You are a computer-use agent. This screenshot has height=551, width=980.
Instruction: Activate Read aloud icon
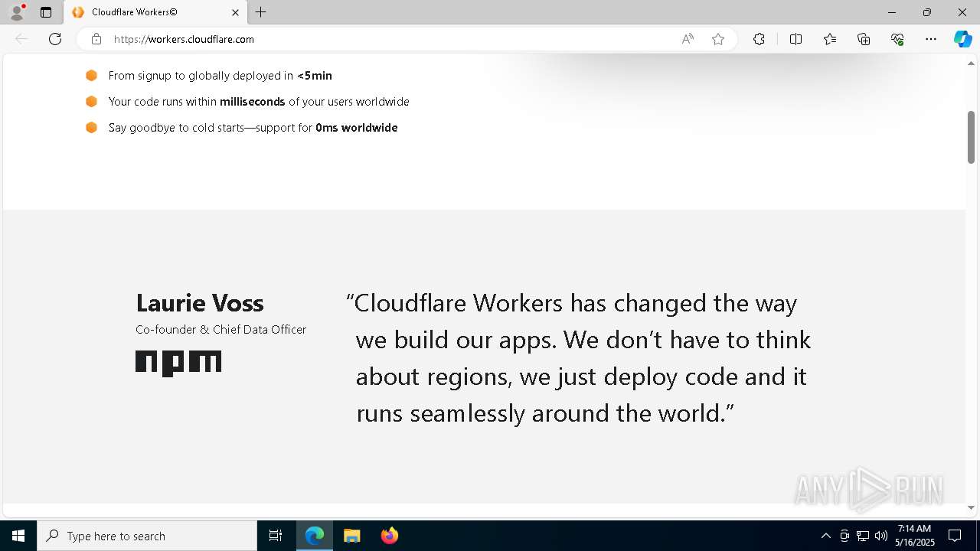[x=688, y=39]
